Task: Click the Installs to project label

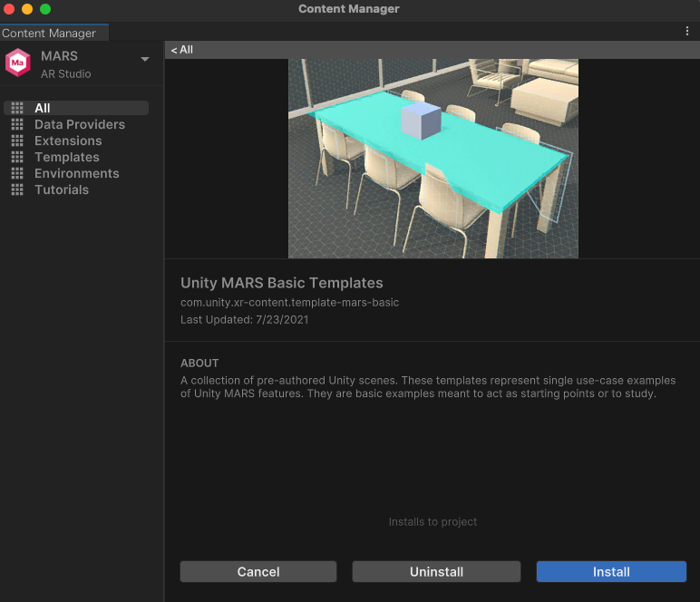Action: 433,521
